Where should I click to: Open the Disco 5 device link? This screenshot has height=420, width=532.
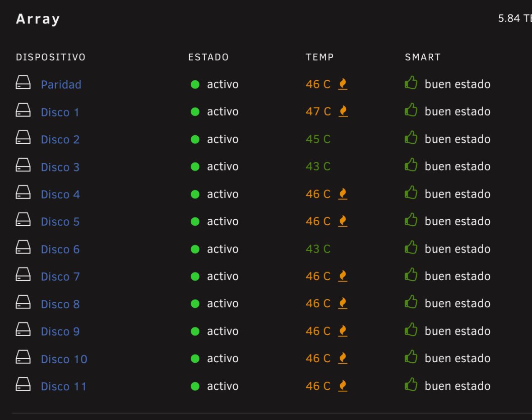[x=60, y=222]
